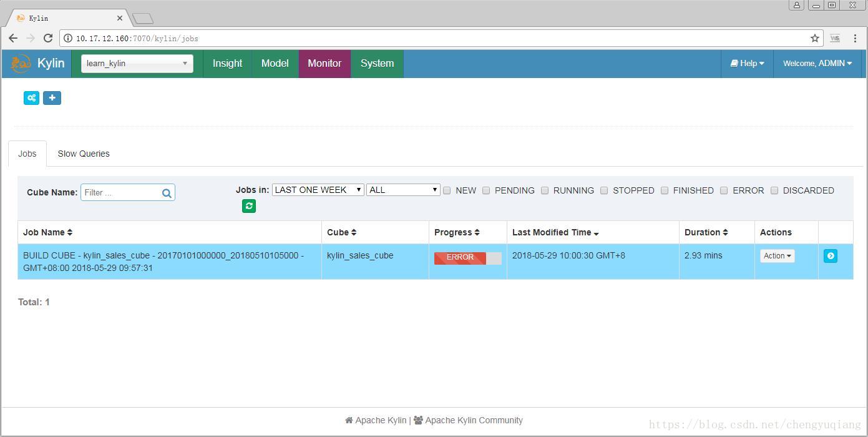Open job detail via blue arrow icon
The width and height of the screenshot is (868, 437).
point(831,256)
